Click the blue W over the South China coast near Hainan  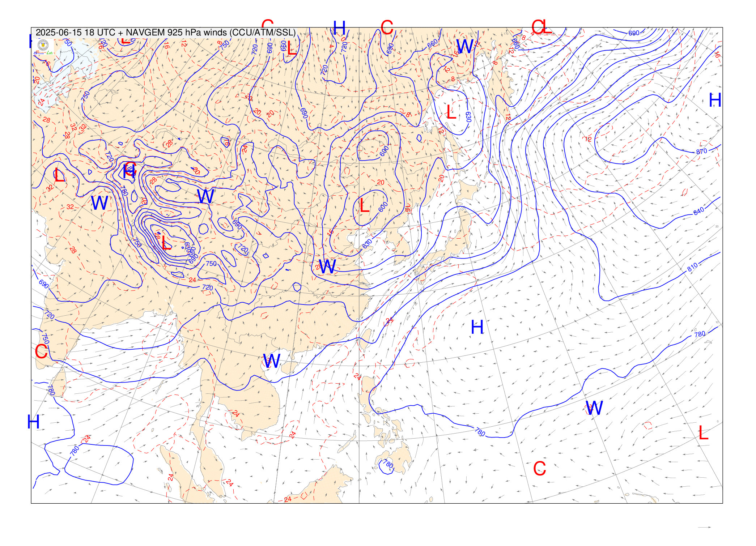(271, 361)
